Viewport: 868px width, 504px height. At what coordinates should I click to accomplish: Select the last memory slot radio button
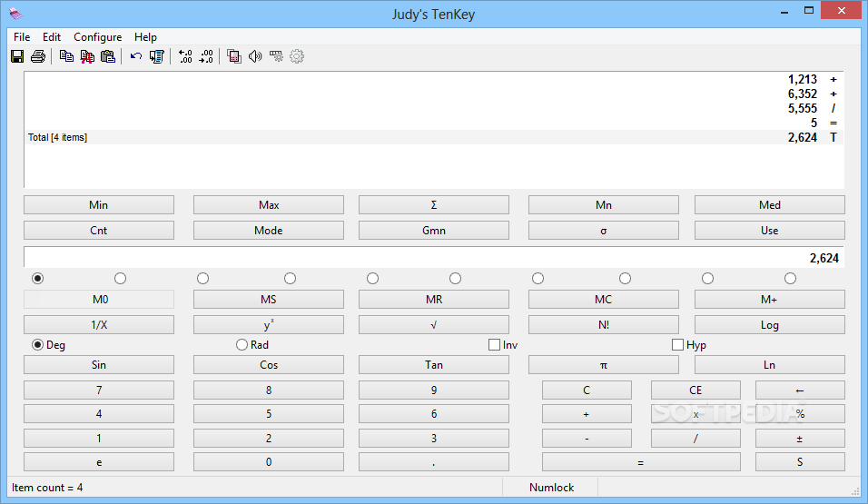pos(790,278)
